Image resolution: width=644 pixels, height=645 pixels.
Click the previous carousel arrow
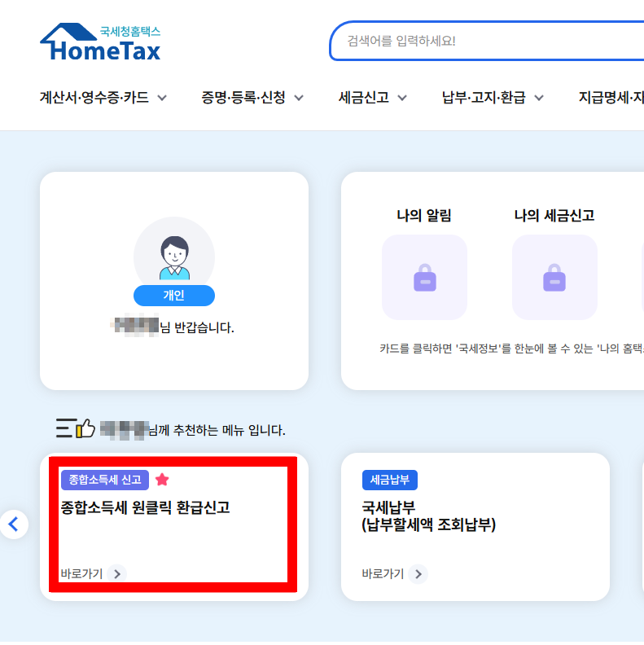pos(14,524)
